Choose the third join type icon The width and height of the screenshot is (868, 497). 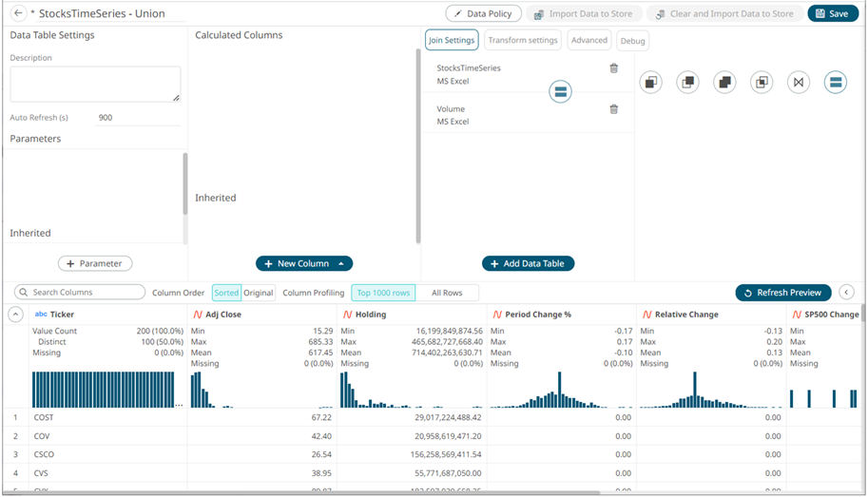724,83
